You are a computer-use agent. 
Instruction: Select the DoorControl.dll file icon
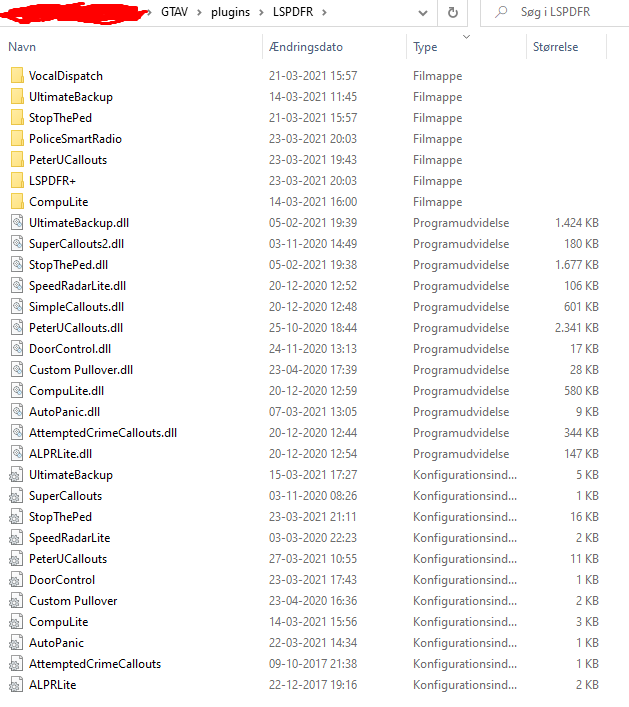[x=17, y=349]
